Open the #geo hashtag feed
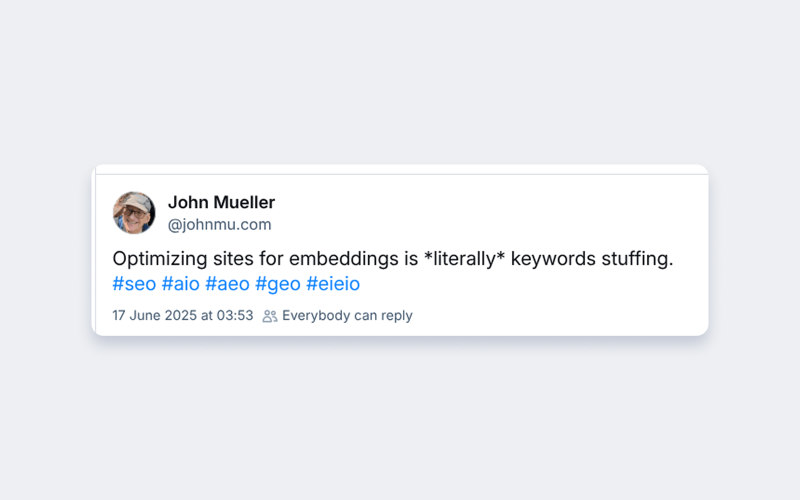 277,284
